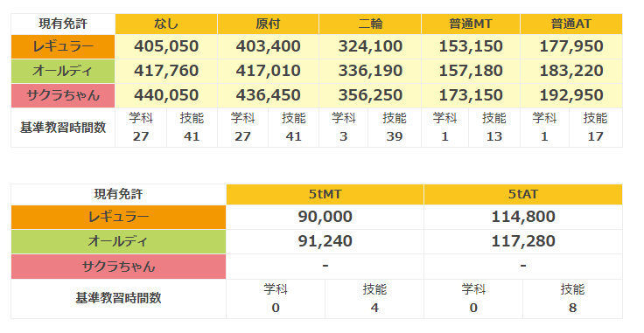This screenshot has height=333, width=644.
Task: Pick the amount 173,150
Action: point(471,95)
